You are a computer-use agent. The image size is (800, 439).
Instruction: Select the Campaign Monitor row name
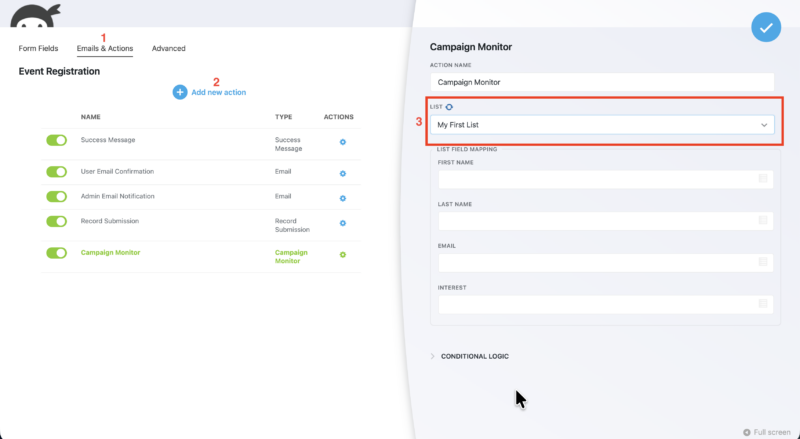pyautogui.click(x=110, y=253)
